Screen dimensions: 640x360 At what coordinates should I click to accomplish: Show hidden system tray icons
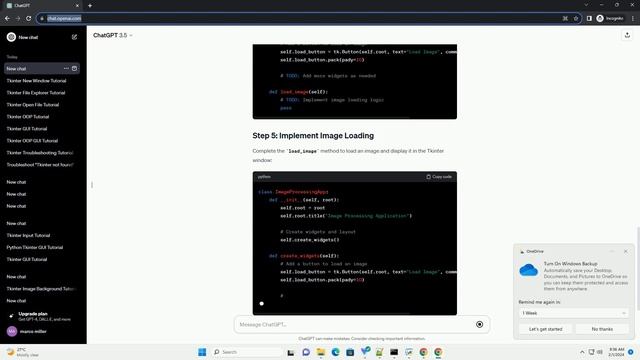tap(582, 352)
